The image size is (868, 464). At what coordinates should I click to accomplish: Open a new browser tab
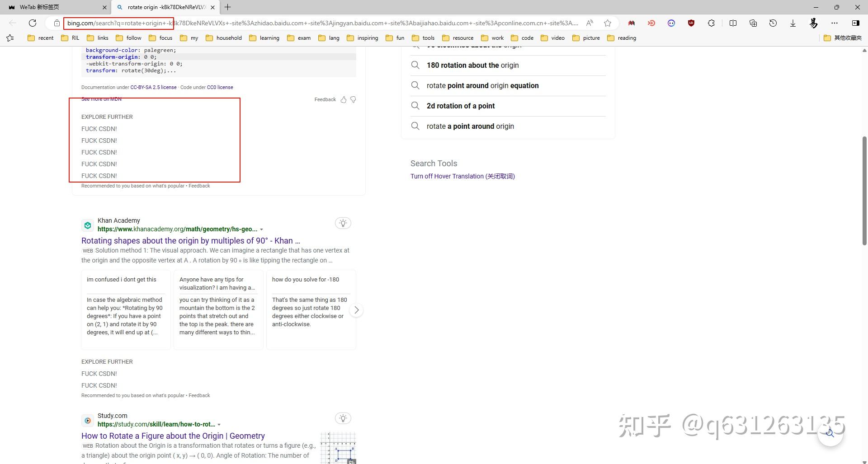coord(228,7)
